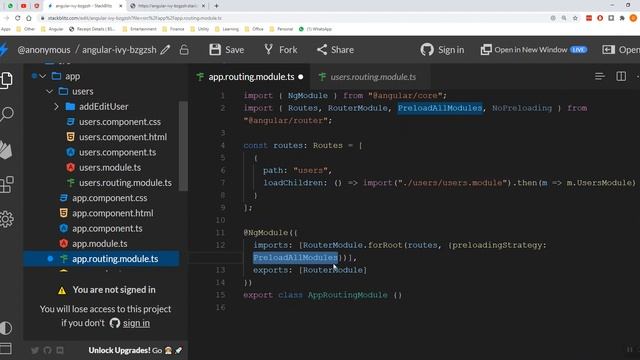
Task: Click the @anonymous user link
Action: [x=44, y=50]
